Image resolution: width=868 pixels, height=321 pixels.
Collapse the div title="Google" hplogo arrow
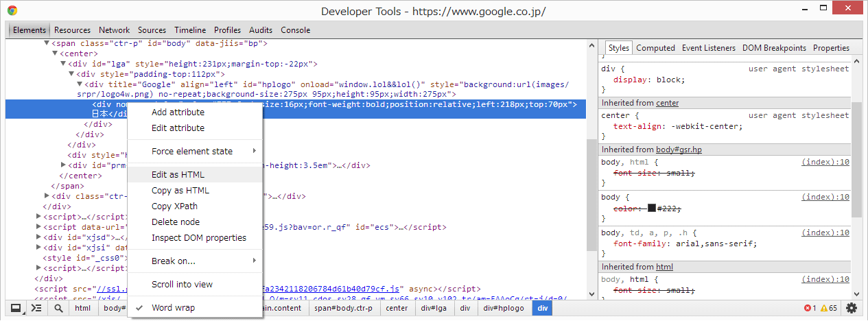coord(80,84)
